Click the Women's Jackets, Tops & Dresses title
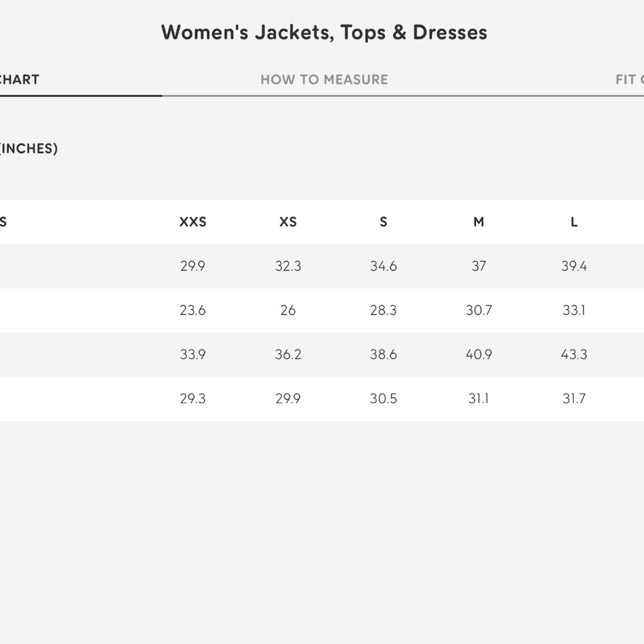The image size is (644, 644). [324, 32]
